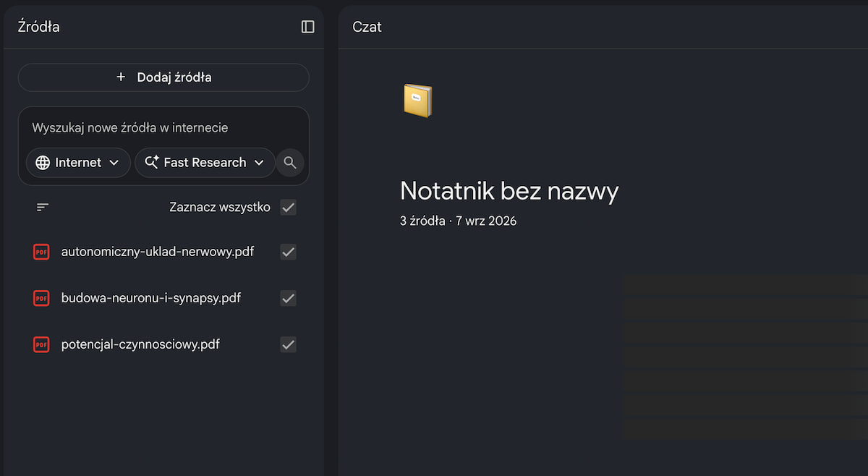
Task: Click PDF icon of potencjal-czynnosciowy.pdf
Action: click(41, 344)
